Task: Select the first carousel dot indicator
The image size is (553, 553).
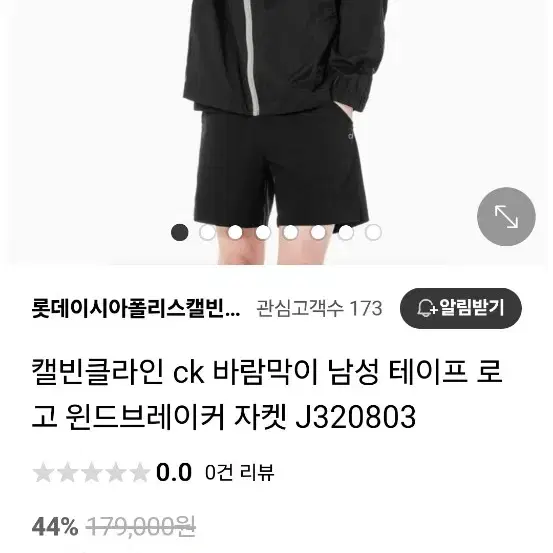Action: [180, 232]
